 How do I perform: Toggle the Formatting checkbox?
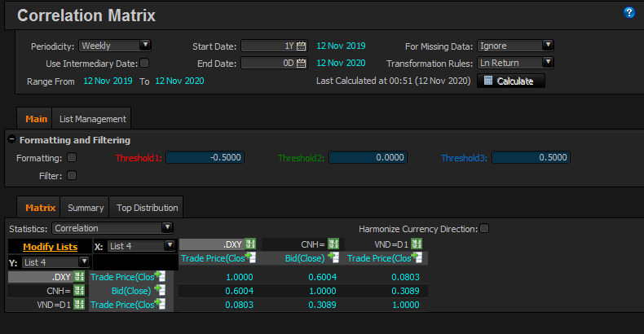click(x=72, y=158)
